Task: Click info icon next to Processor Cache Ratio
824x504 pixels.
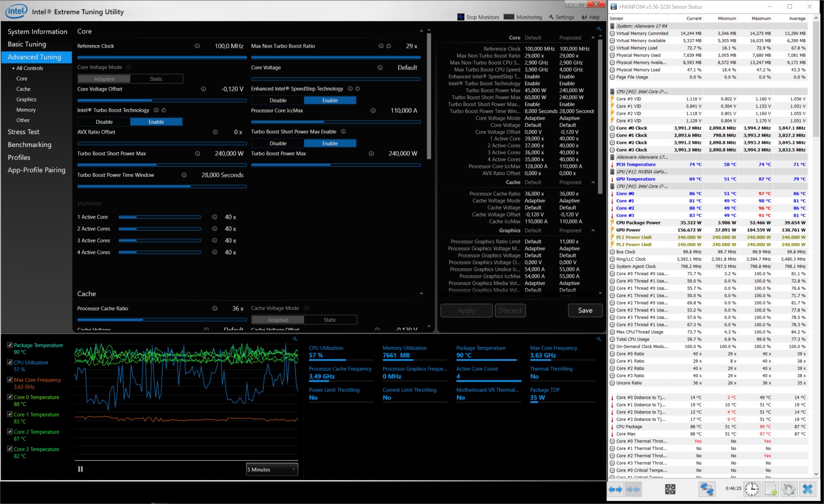Action: 215,308
